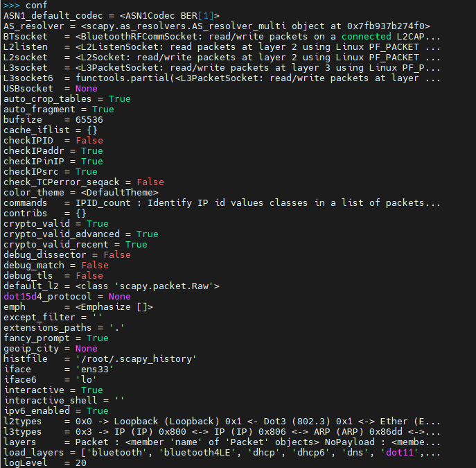This screenshot has width=476, height=468.
Task: Click the l2types Loopback line
Action: coord(222,422)
